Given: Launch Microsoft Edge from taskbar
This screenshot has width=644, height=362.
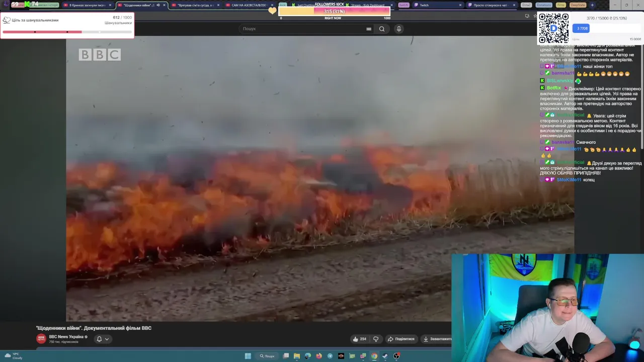Looking at the screenshot, I should coord(308,356).
